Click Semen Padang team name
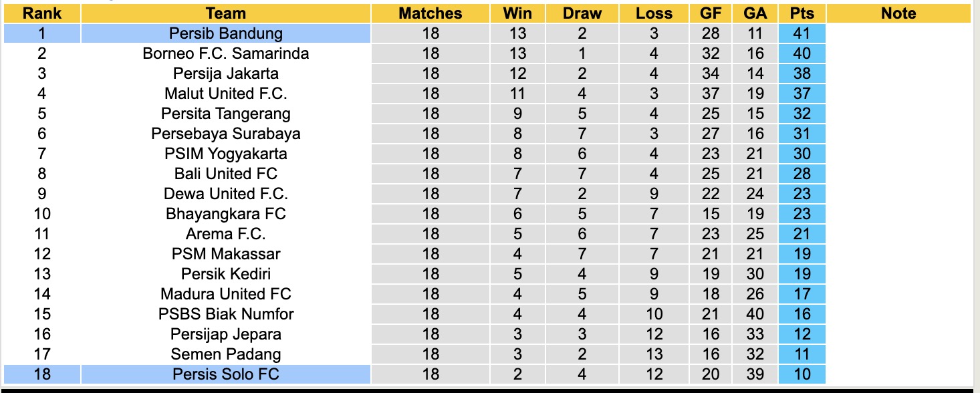This screenshot has width=980, height=393. click(226, 354)
